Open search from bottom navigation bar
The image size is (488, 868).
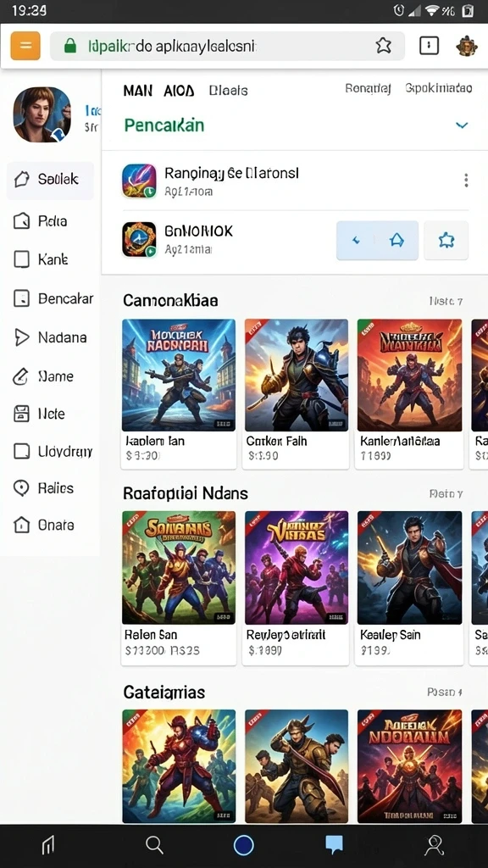point(154,845)
